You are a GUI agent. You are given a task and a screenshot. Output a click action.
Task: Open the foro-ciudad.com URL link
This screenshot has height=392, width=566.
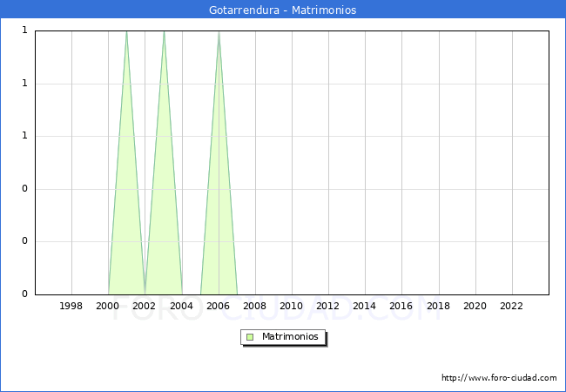pos(499,378)
